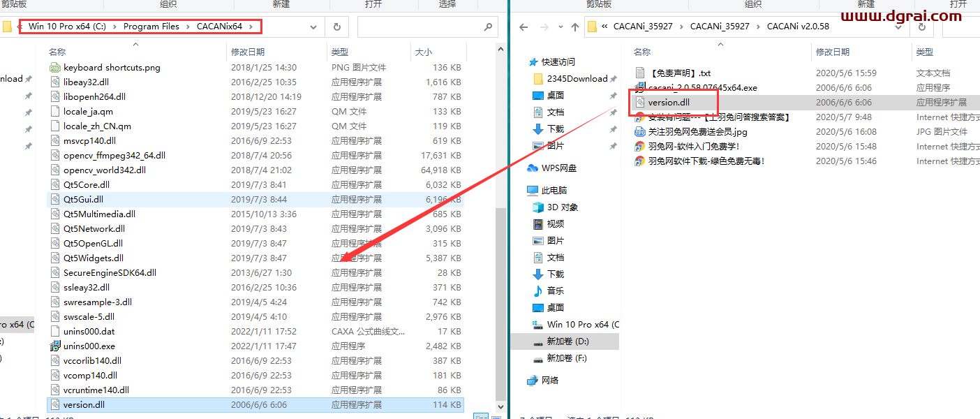Click the 羽兔网-软件入门免费学! shortcut icon
980x419 pixels.
click(x=640, y=146)
